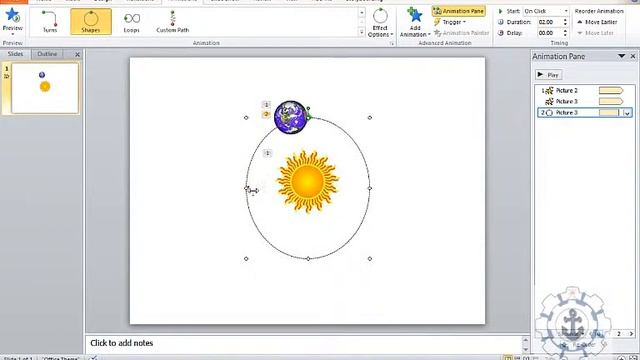Screen dimensions: 640x360
Task: Click selected Picture 3 timeline bar
Action: (609, 113)
